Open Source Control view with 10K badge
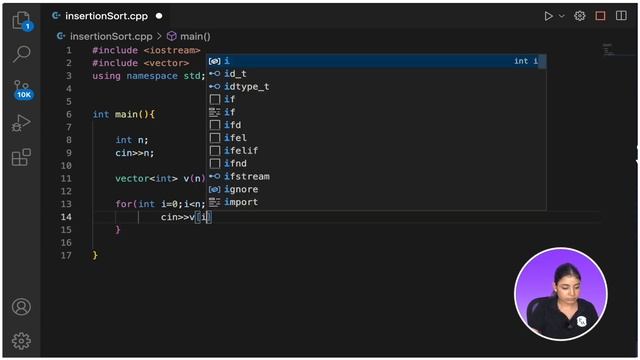The height and width of the screenshot is (360, 640). (x=22, y=89)
